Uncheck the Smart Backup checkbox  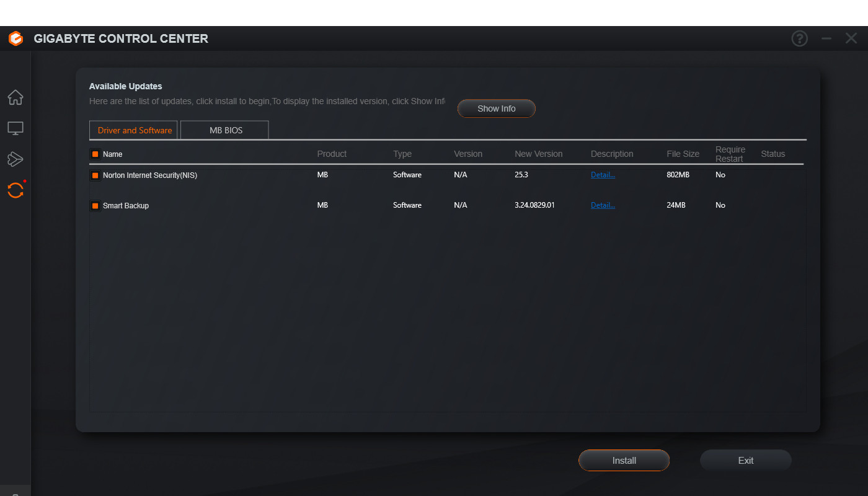[x=95, y=206]
